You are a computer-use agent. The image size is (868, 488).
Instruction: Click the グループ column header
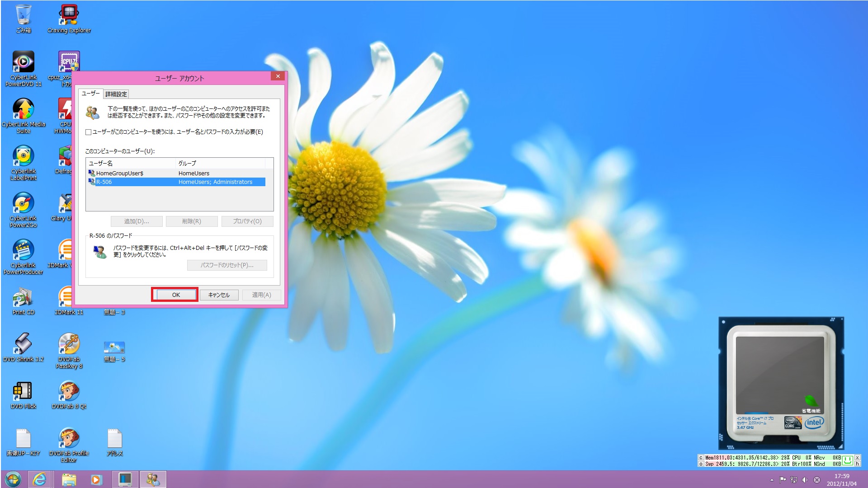click(219, 163)
